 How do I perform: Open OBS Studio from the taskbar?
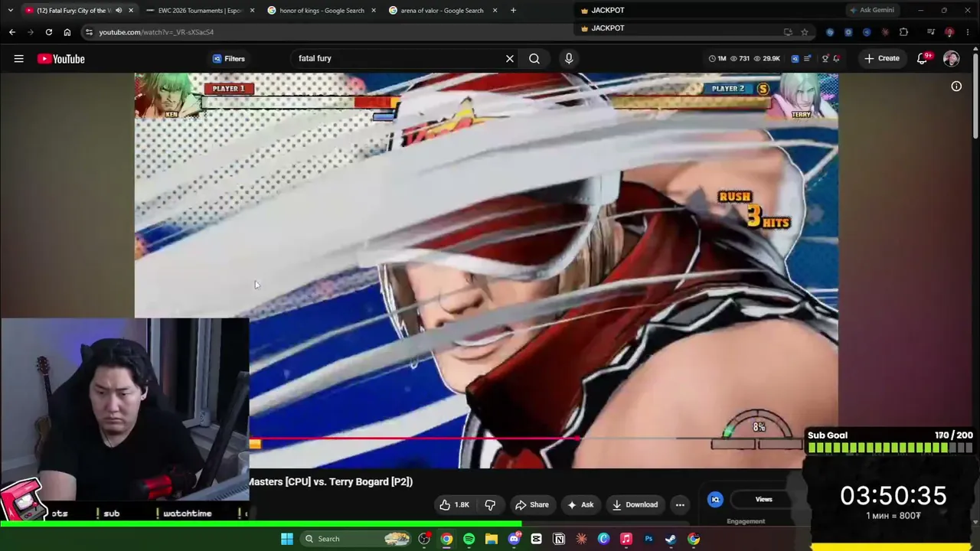tap(424, 539)
